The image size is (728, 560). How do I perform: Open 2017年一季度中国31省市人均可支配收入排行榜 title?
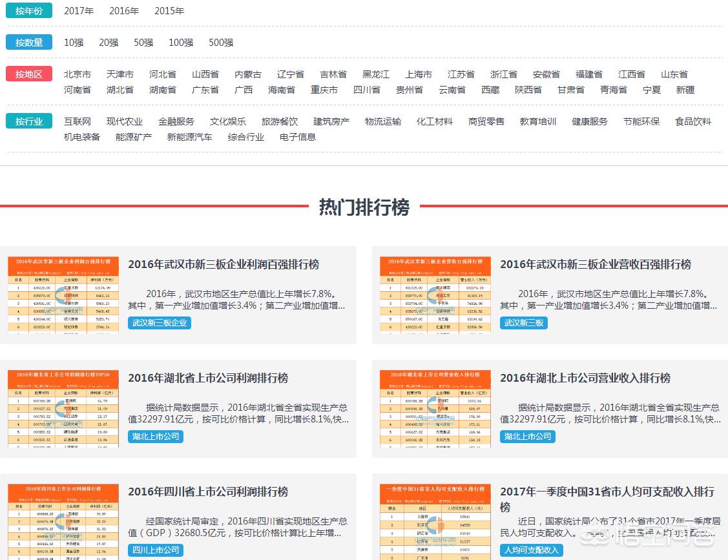coord(607,499)
